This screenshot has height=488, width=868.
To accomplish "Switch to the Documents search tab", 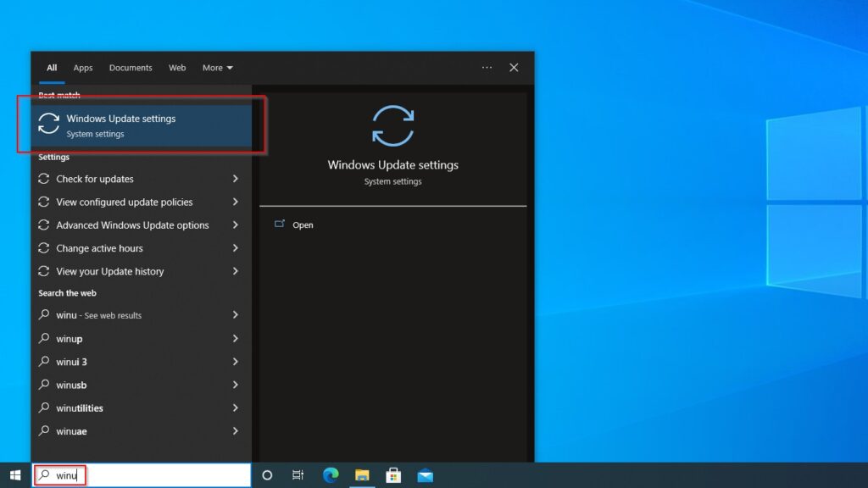I will (x=131, y=68).
